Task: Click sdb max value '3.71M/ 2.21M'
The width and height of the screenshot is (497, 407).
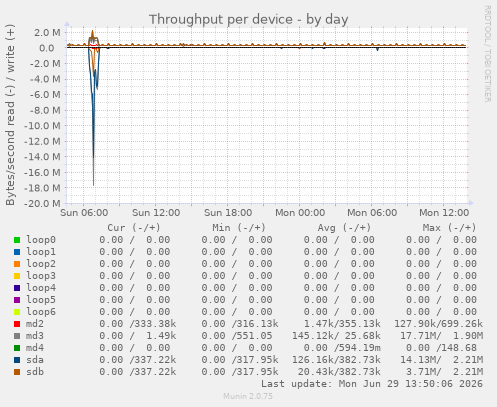Action: pos(445,372)
